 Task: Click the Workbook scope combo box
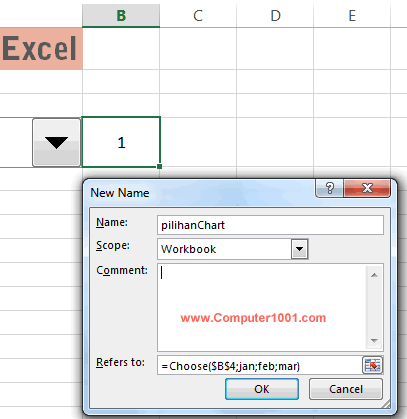point(233,249)
